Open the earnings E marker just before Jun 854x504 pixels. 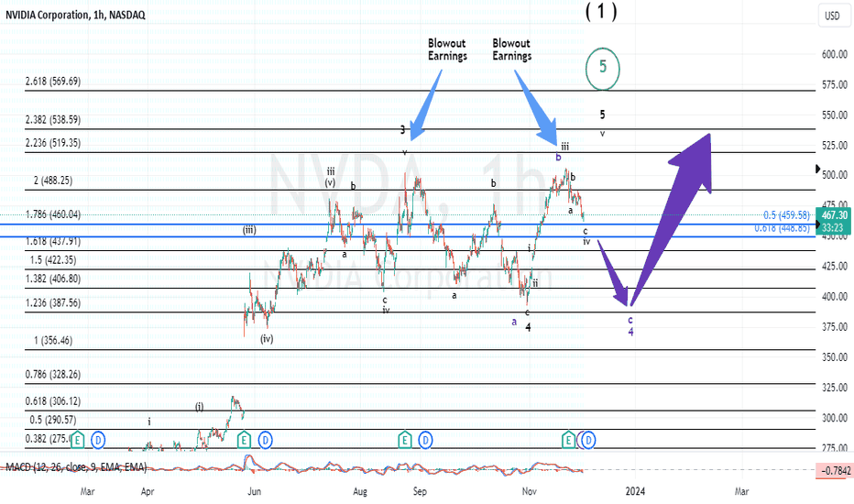(244, 439)
